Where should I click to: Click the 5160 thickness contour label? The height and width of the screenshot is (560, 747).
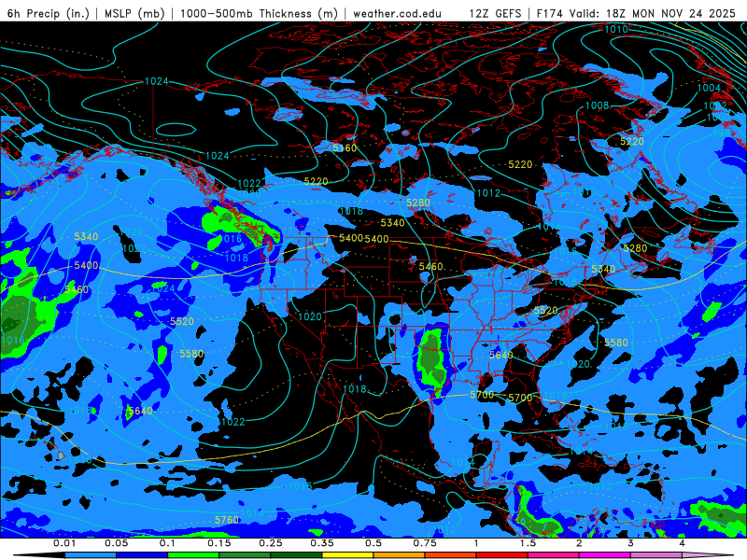tap(345, 148)
